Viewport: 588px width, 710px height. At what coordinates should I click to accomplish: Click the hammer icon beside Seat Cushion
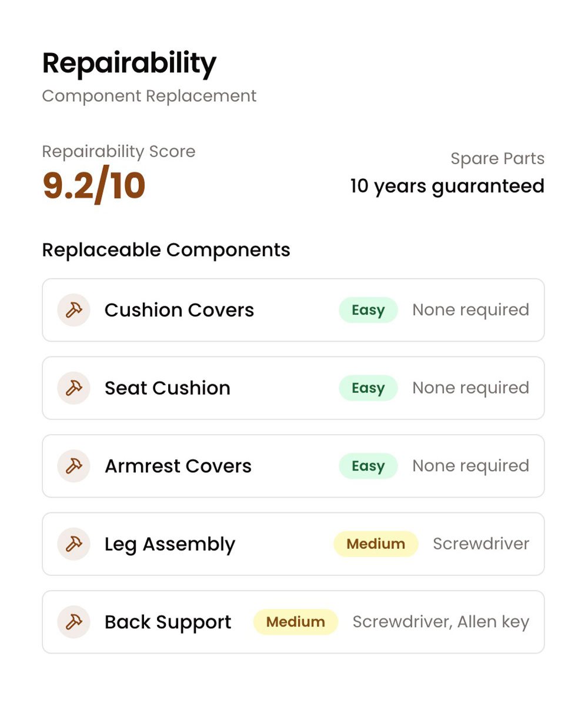[x=73, y=388]
